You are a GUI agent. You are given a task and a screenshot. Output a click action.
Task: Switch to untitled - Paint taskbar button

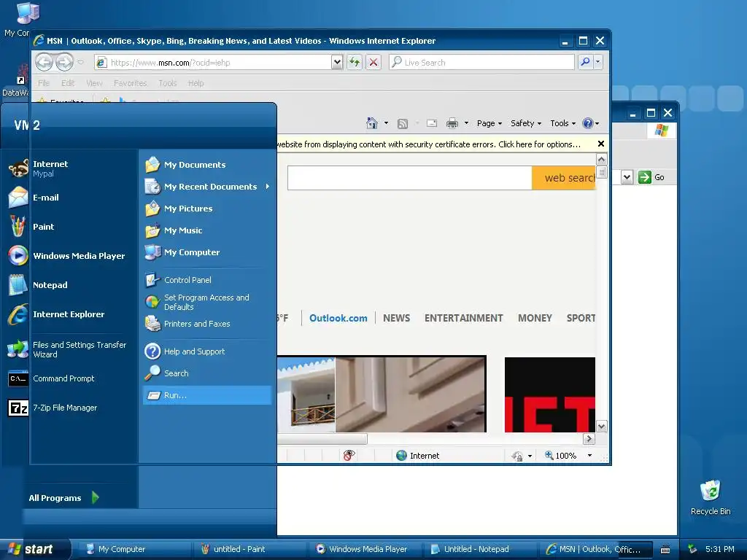pos(249,549)
